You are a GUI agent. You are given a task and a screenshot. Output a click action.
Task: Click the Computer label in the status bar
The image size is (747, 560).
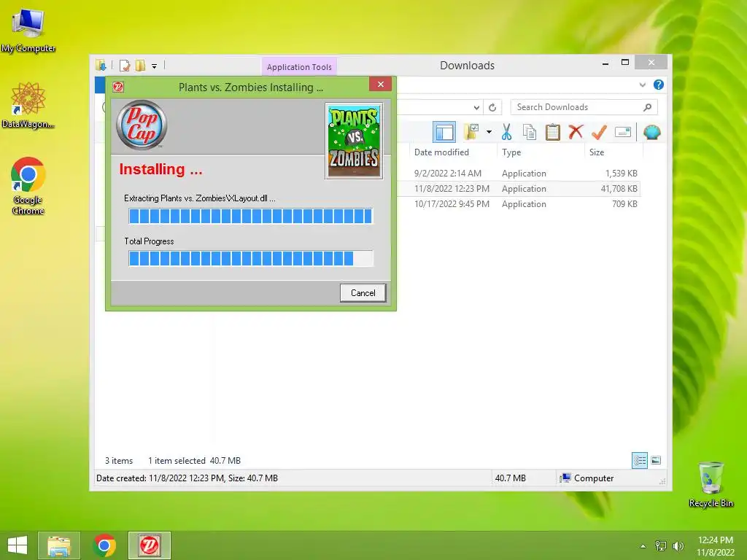point(594,478)
